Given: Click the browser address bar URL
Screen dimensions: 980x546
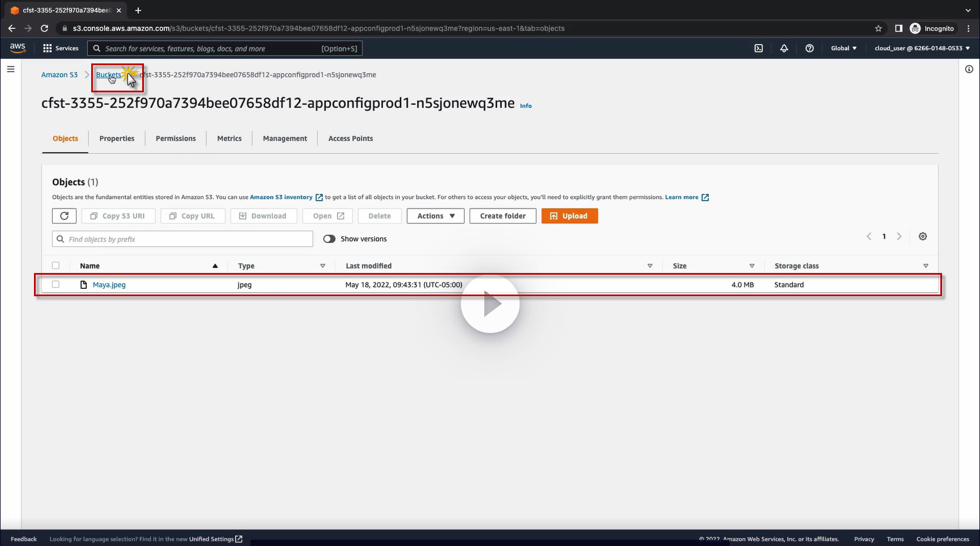Looking at the screenshot, I should coord(318,28).
